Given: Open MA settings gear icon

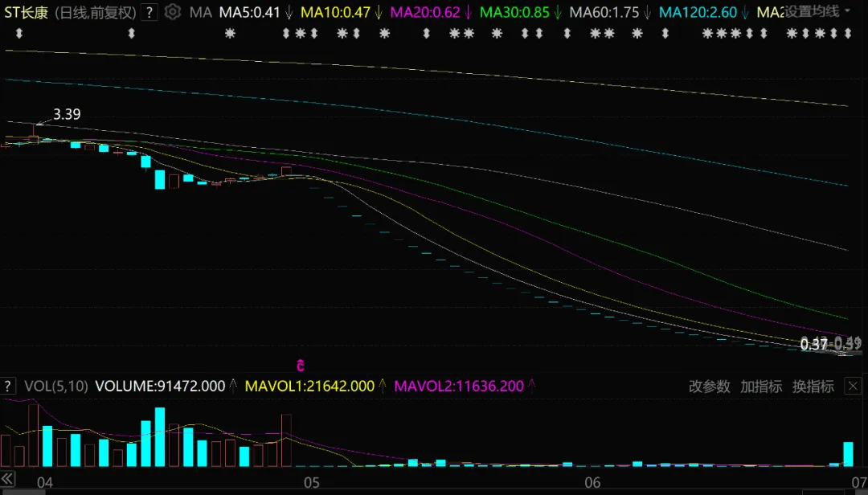Looking at the screenshot, I should click(173, 11).
